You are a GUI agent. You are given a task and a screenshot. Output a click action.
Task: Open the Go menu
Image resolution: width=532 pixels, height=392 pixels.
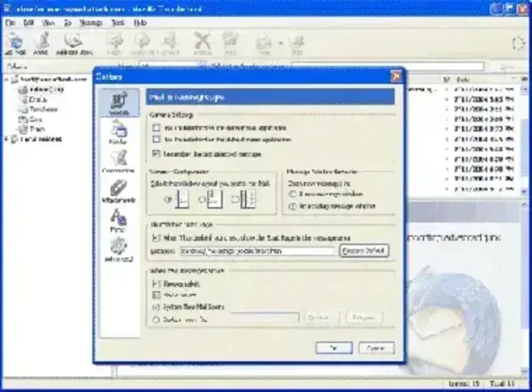(68, 23)
